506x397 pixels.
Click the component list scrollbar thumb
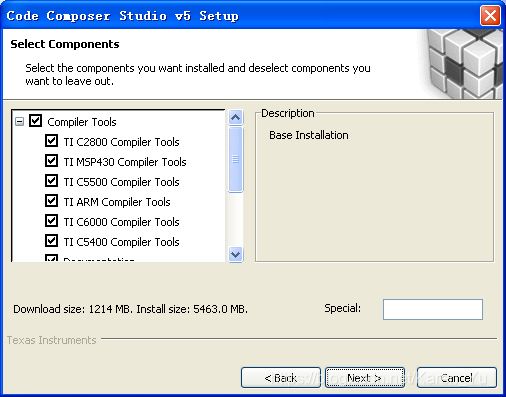236,160
